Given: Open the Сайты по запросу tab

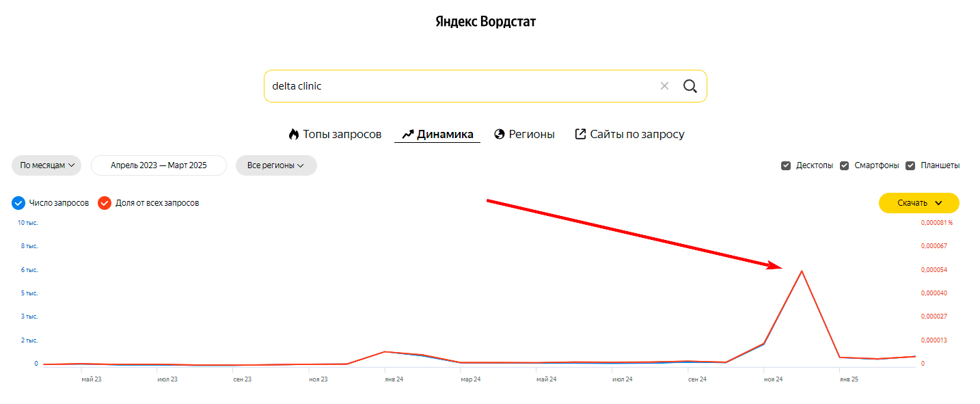Looking at the screenshot, I should coord(637,134).
